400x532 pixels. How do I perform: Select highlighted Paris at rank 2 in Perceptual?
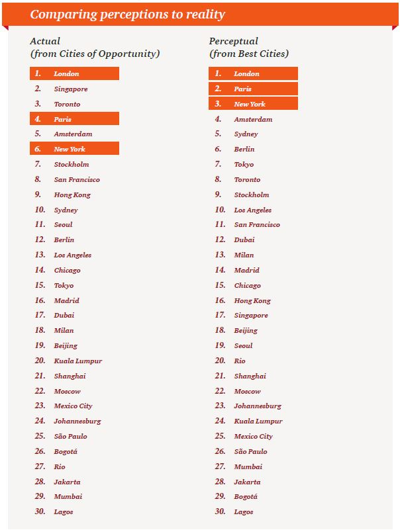point(253,89)
